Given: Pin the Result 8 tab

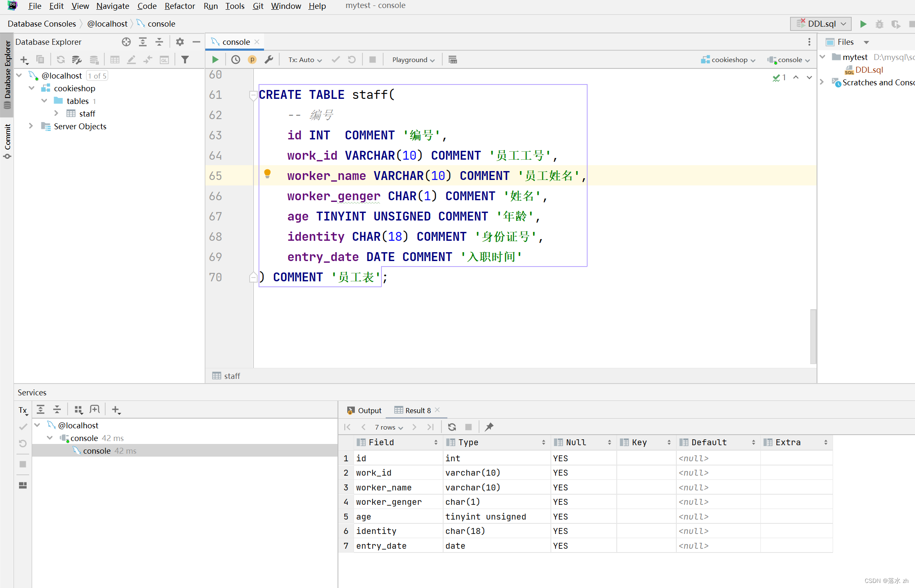Looking at the screenshot, I should 489,427.
